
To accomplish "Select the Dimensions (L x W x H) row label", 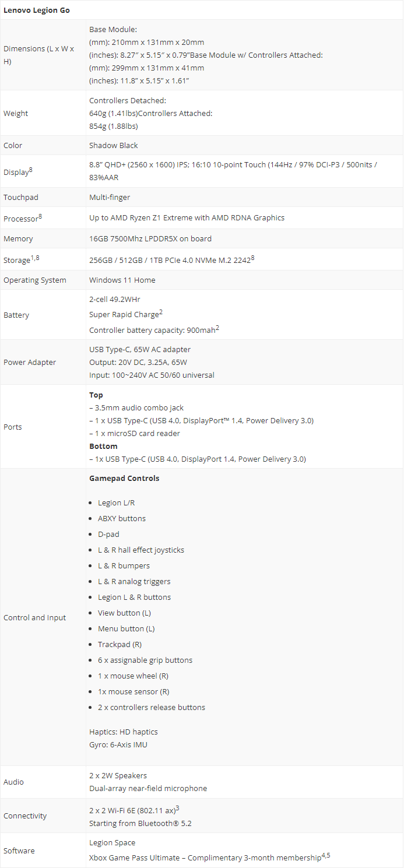I will click(x=39, y=55).
